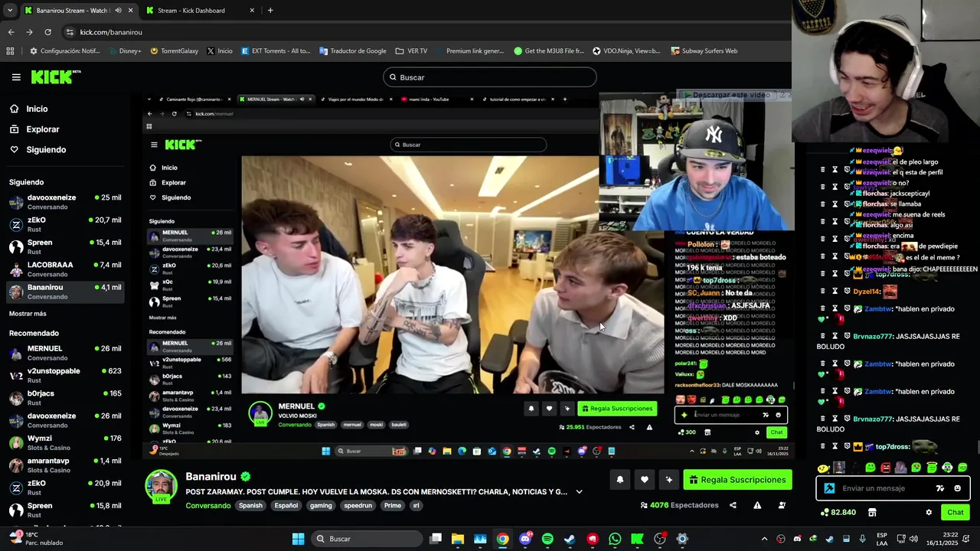Open the tab search dropdown arrow

pyautogui.click(x=10, y=11)
